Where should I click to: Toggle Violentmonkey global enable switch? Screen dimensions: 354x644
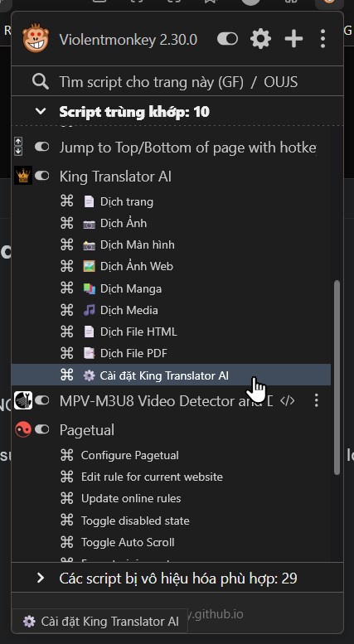tap(227, 39)
